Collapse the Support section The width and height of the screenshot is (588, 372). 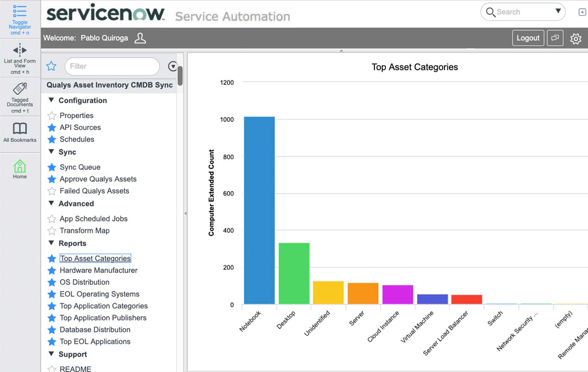(x=51, y=354)
